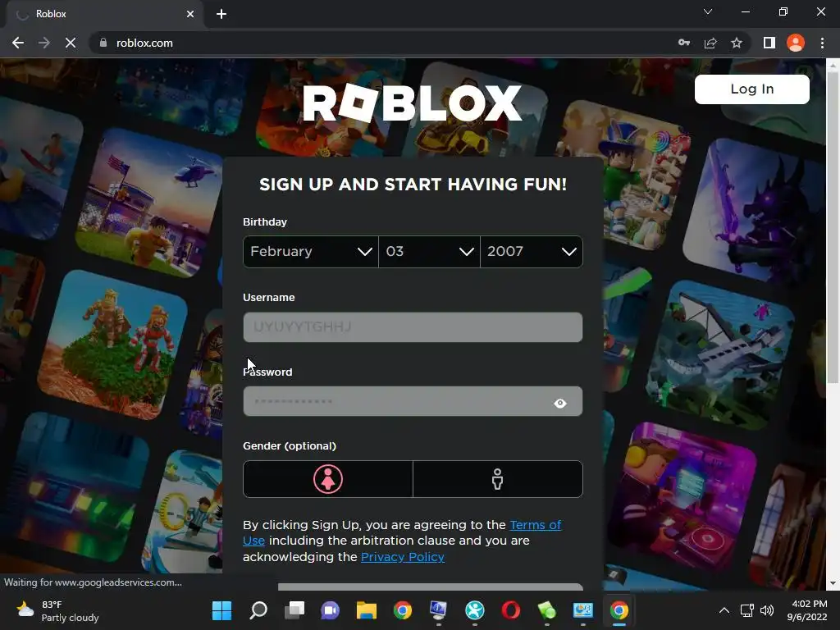The image size is (840, 630).
Task: Open the clock and date panel
Action: coord(807,610)
